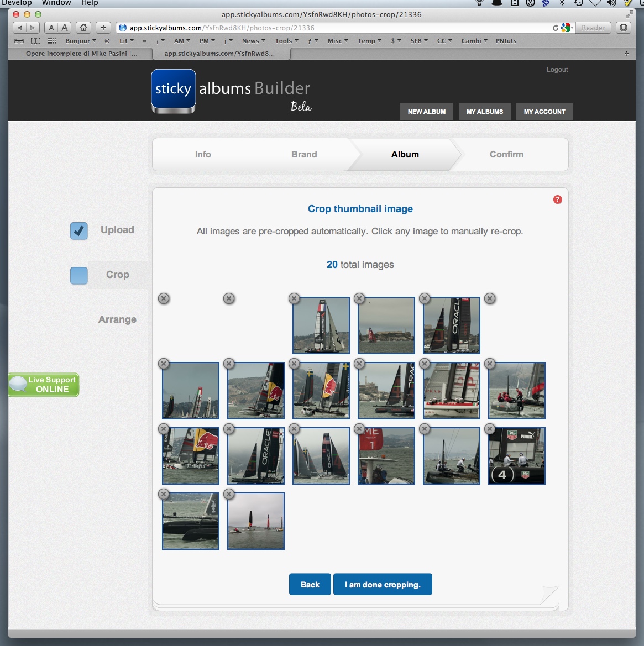Click the I am done cropping button

[383, 585]
